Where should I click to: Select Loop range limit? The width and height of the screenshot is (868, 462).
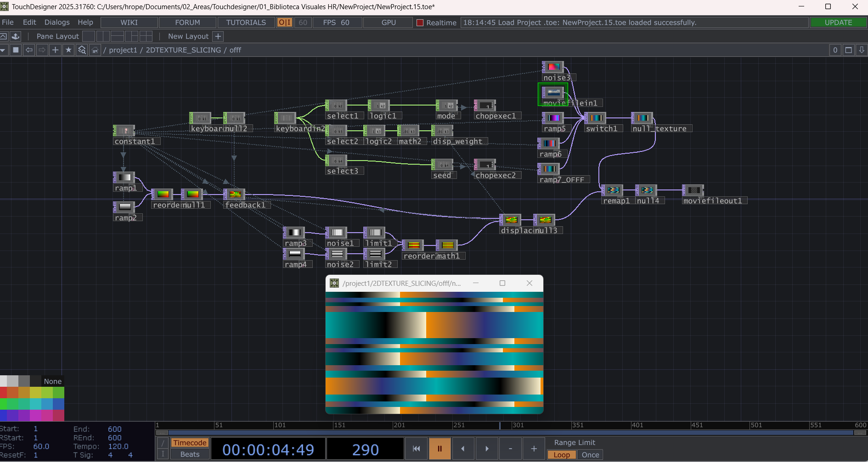562,455
